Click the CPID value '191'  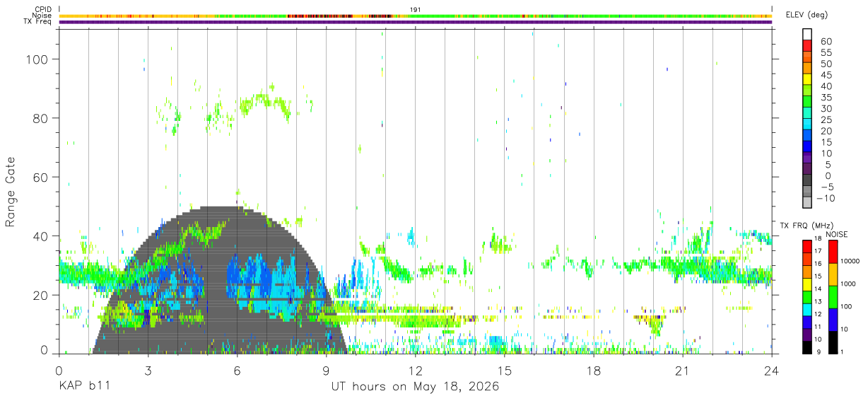click(x=416, y=9)
